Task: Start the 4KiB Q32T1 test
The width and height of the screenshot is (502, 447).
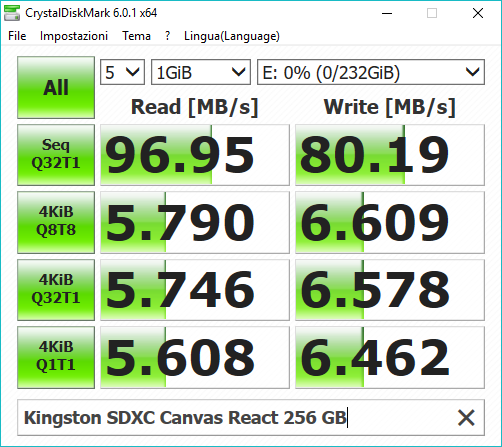Action: tap(56, 290)
